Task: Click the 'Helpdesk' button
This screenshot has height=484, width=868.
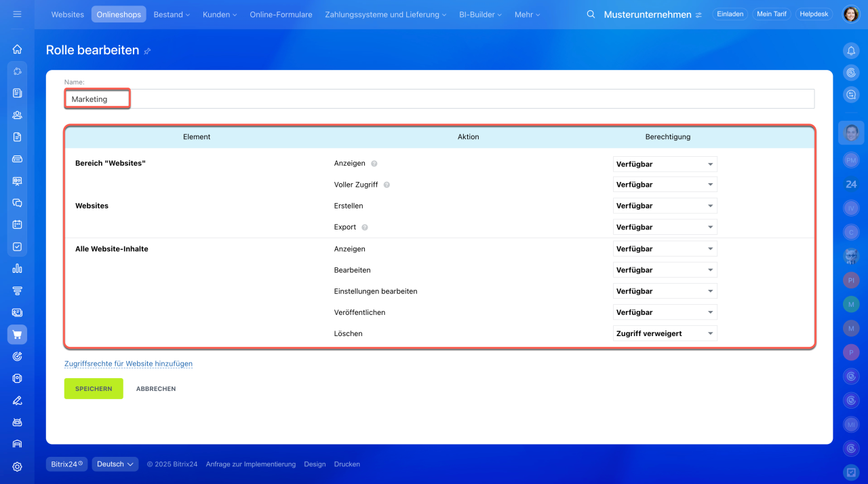Action: tap(814, 14)
